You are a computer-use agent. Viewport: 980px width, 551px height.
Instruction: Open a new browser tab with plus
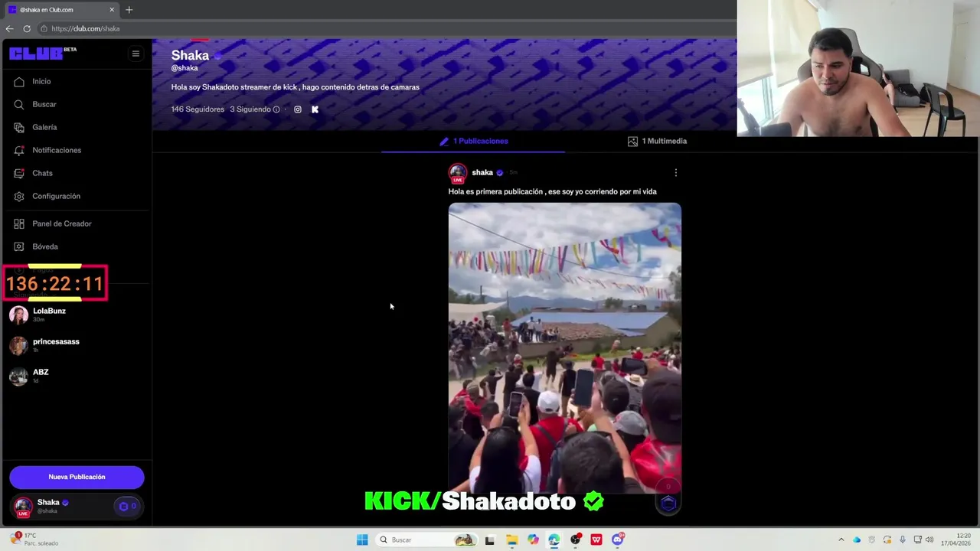(129, 10)
